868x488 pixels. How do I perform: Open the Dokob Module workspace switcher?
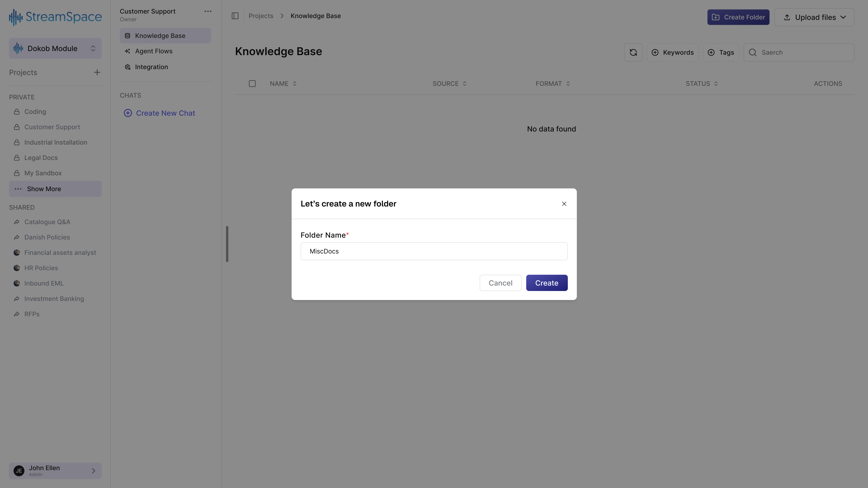(x=55, y=48)
